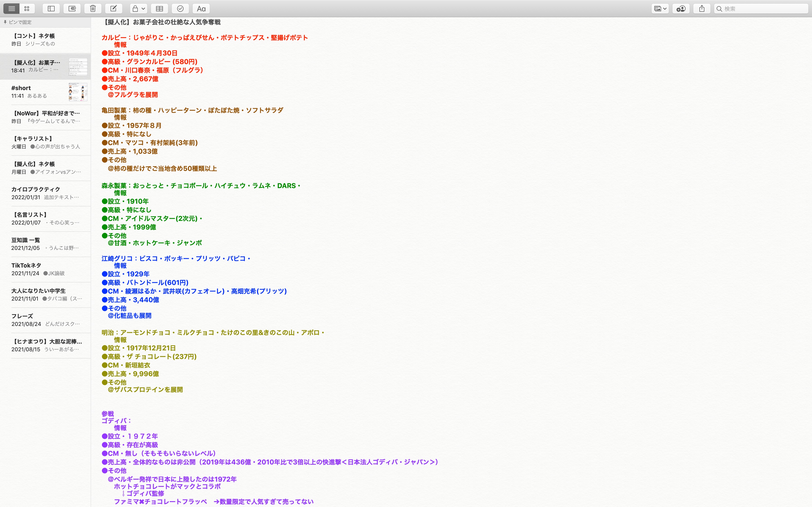Add people to this note
This screenshot has height=507, width=812.
tap(681, 9)
